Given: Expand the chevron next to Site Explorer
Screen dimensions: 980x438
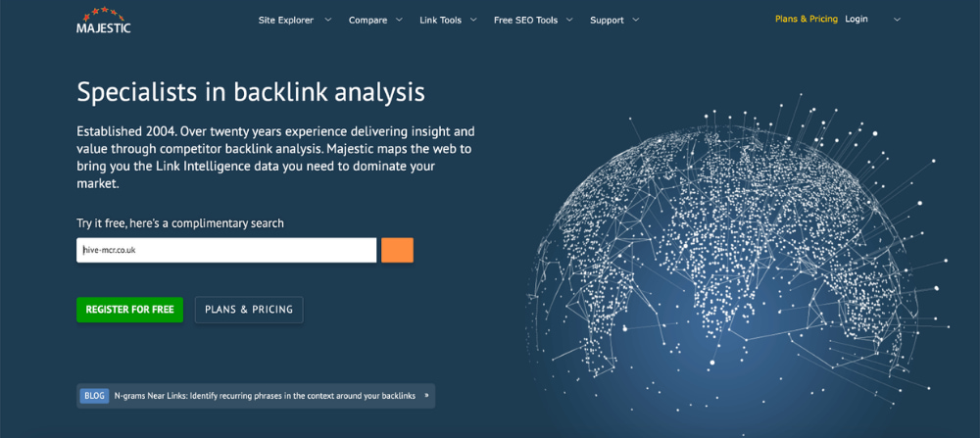Looking at the screenshot, I should click(x=328, y=20).
